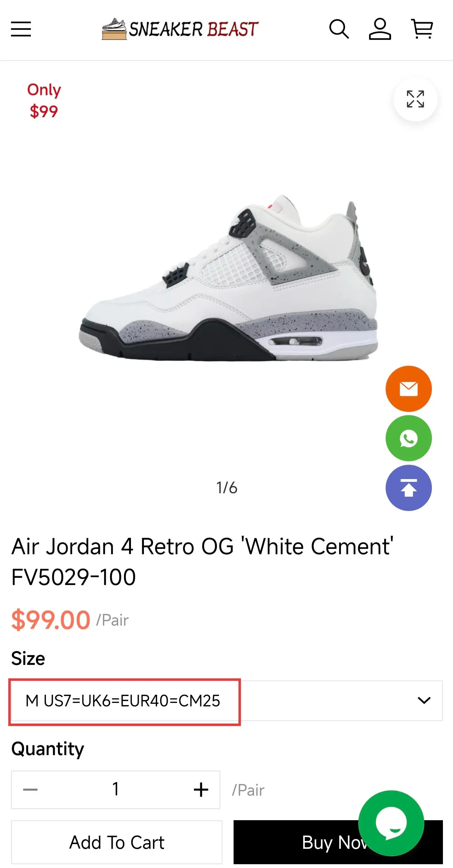Click the Buy Now button
Viewport: 453px width, 868px height.
(x=338, y=842)
